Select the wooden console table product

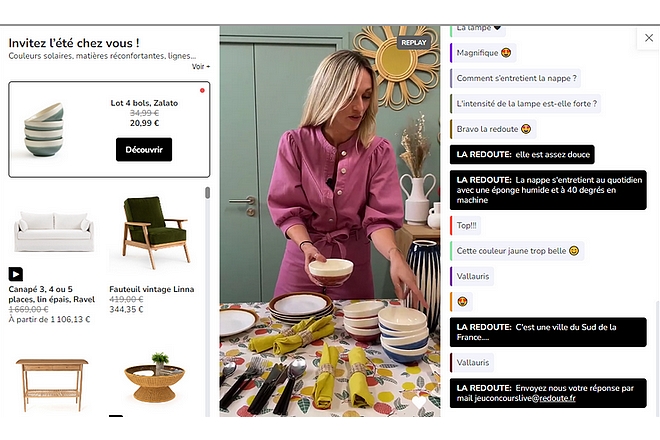[x=52, y=384]
